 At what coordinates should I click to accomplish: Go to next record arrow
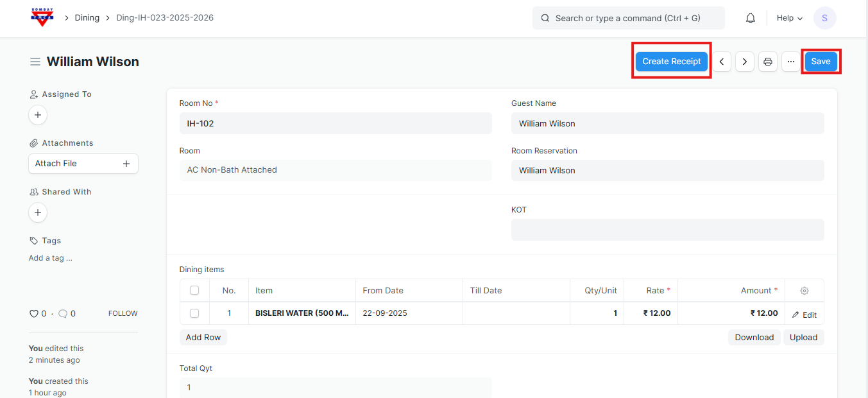click(744, 62)
